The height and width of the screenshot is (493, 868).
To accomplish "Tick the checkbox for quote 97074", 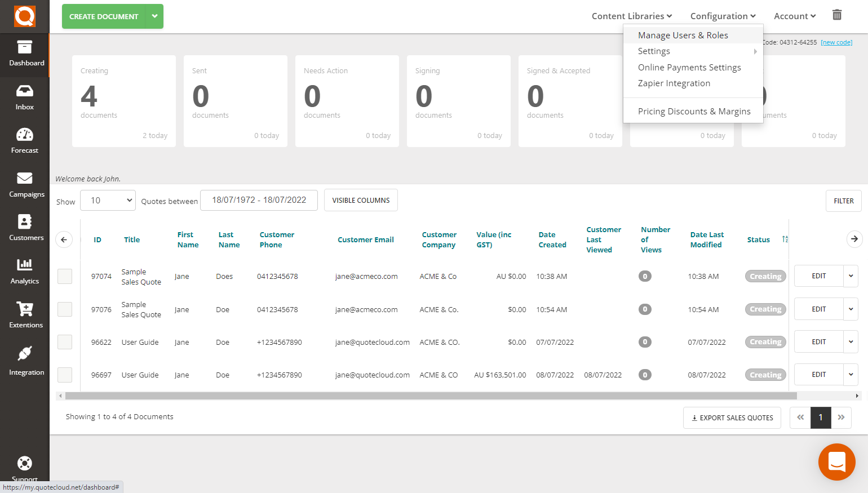I will pos(64,276).
